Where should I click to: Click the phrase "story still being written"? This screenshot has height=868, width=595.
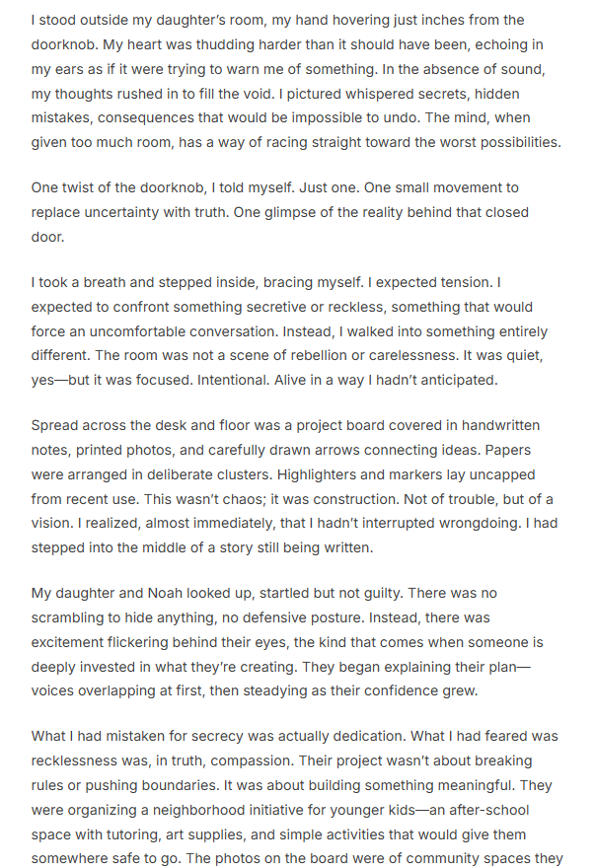click(282, 546)
